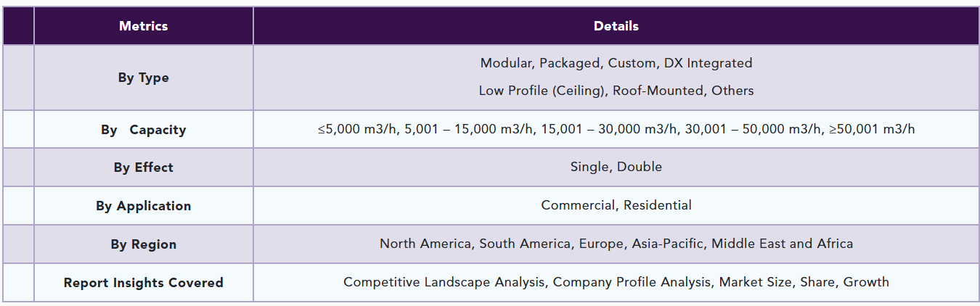The image size is (980, 306).
Task: Select the By Region row label
Action: tap(143, 244)
